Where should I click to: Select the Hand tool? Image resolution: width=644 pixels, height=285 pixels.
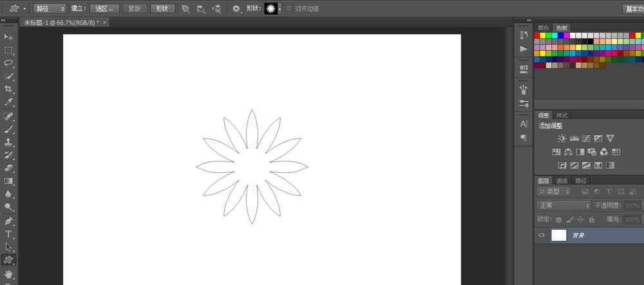[9, 273]
